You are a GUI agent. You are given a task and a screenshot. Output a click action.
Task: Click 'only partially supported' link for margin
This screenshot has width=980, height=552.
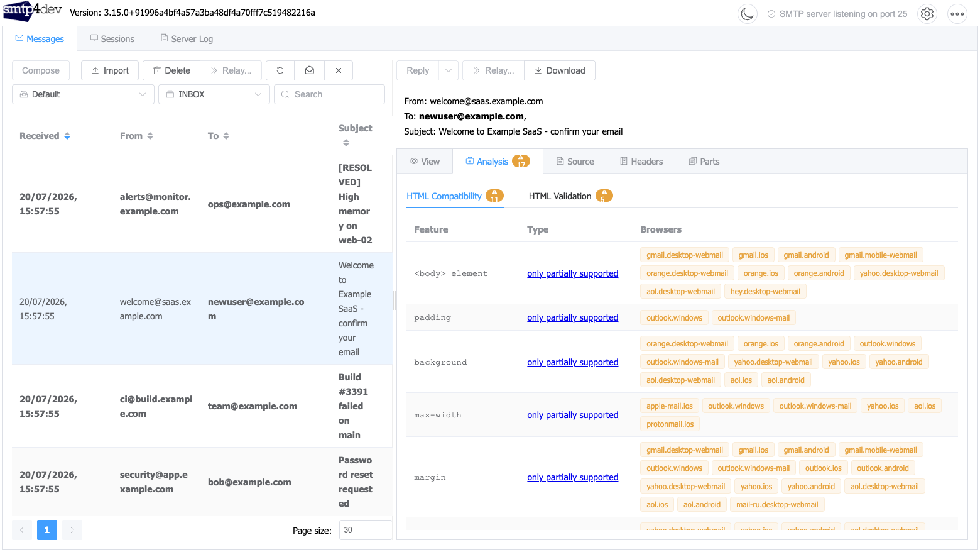pos(572,477)
